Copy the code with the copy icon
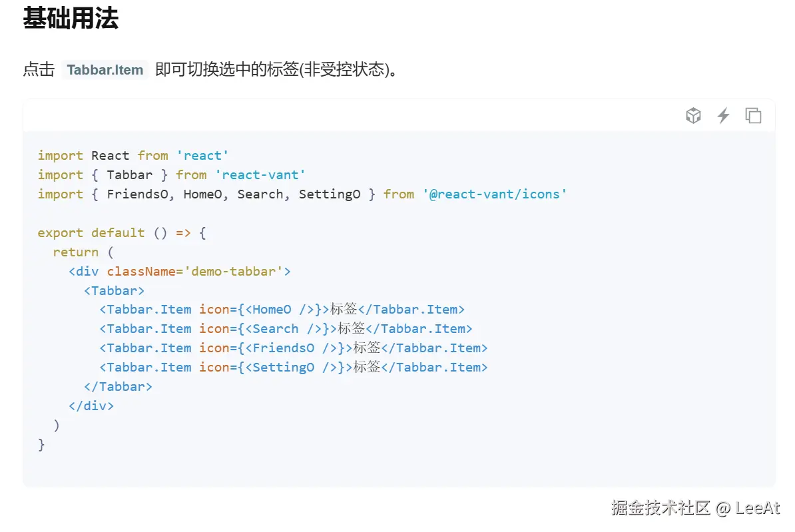The image size is (795, 532). click(753, 116)
